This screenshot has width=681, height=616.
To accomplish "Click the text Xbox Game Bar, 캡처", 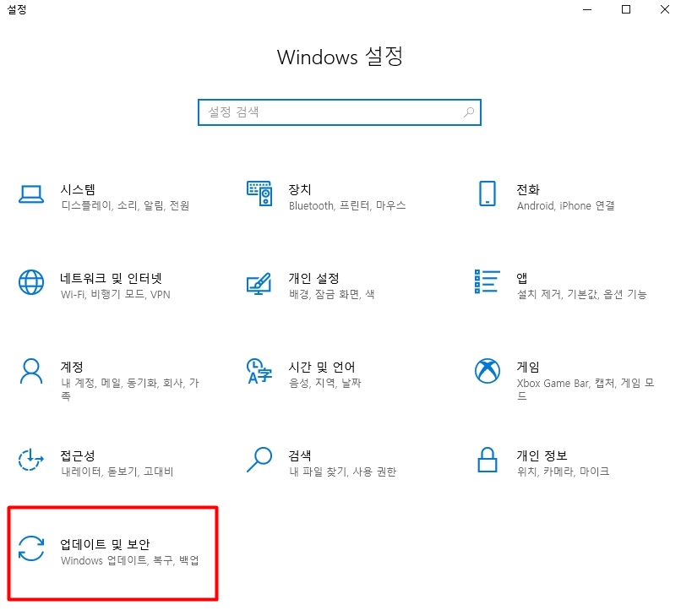I will coord(566,383).
